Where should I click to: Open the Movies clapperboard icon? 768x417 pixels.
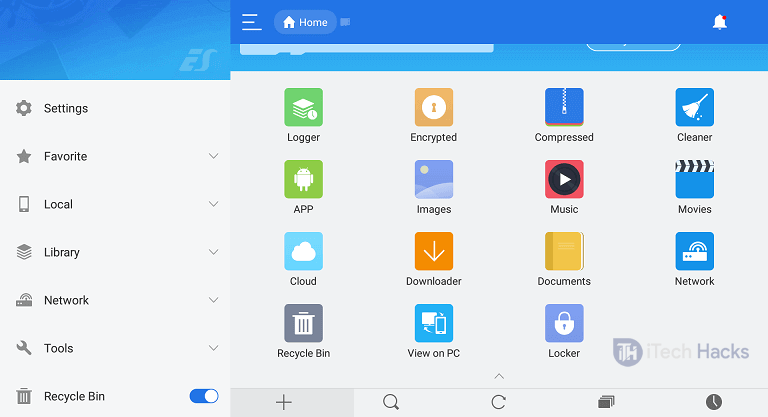(x=694, y=179)
